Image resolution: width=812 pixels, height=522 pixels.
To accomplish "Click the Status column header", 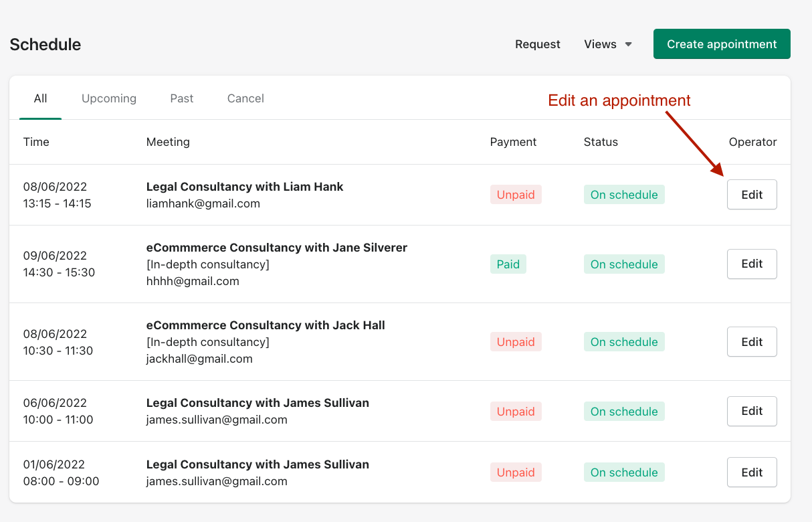I will tap(601, 142).
